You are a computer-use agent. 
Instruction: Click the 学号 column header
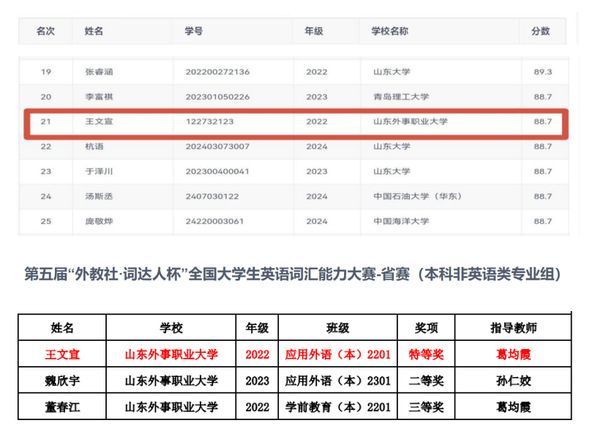[194, 31]
